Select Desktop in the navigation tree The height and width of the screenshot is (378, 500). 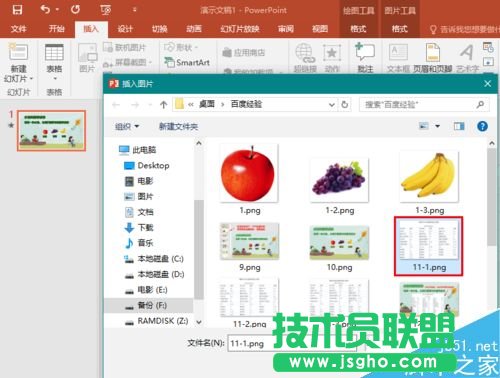(x=147, y=165)
